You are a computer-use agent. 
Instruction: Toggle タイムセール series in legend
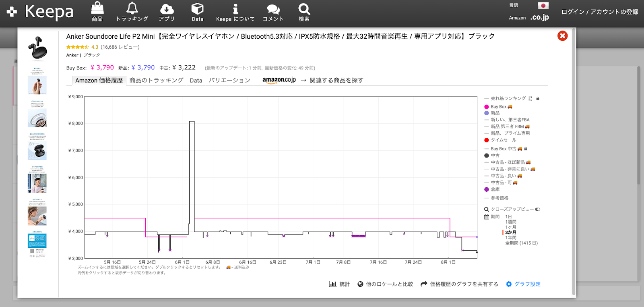(500, 140)
